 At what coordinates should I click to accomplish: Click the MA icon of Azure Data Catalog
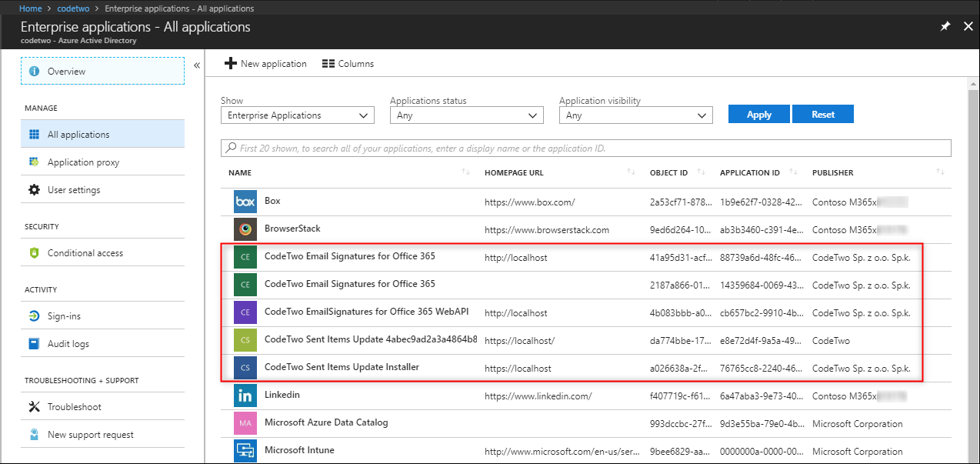(x=245, y=423)
